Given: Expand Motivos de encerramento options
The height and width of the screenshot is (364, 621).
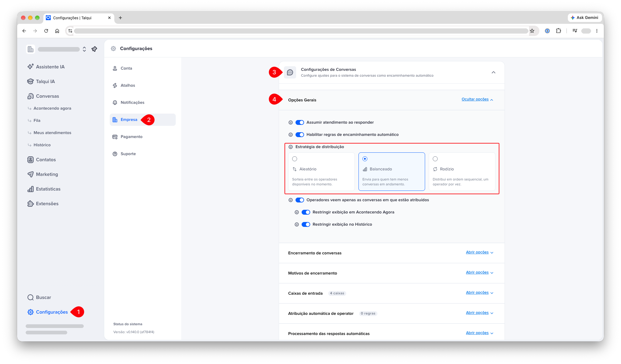Looking at the screenshot, I should tap(480, 273).
